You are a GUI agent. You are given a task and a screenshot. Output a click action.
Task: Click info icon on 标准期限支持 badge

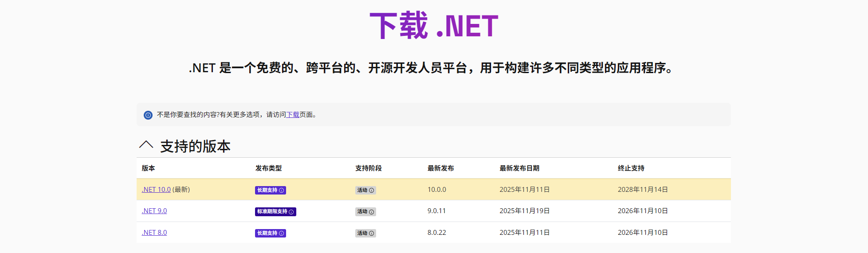(291, 212)
